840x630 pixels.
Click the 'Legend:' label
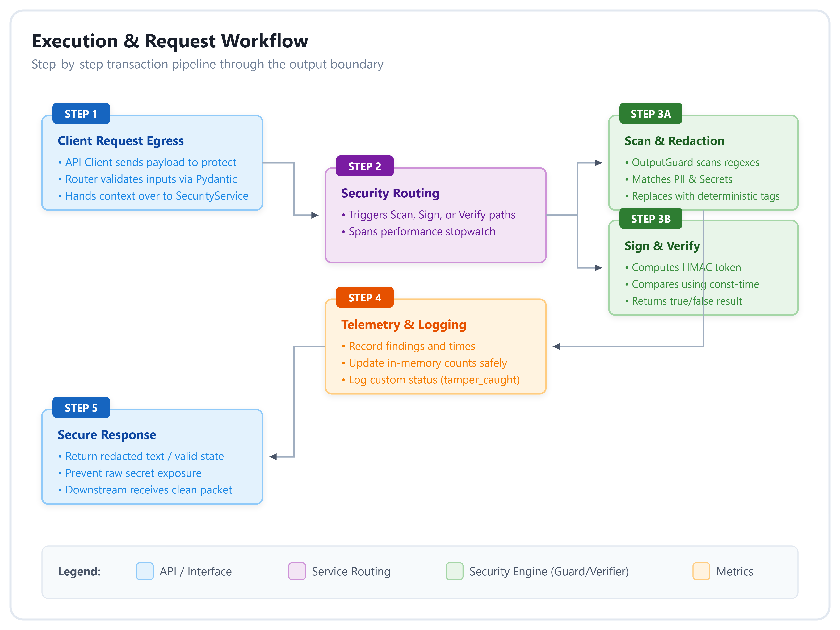tap(79, 572)
